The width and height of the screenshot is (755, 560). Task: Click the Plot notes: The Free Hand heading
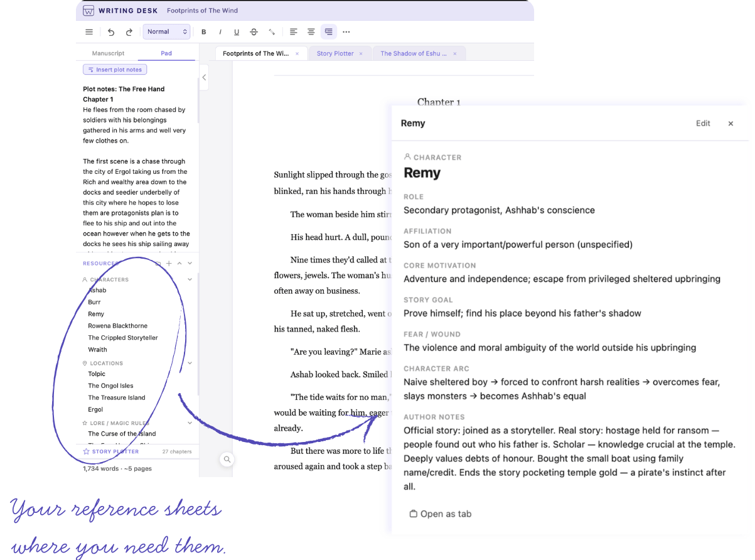124,89
